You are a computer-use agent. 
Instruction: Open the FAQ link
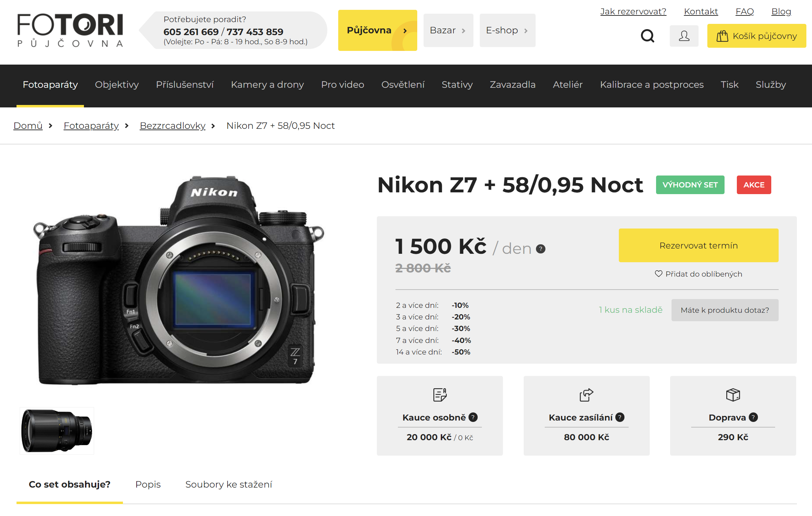tap(745, 12)
